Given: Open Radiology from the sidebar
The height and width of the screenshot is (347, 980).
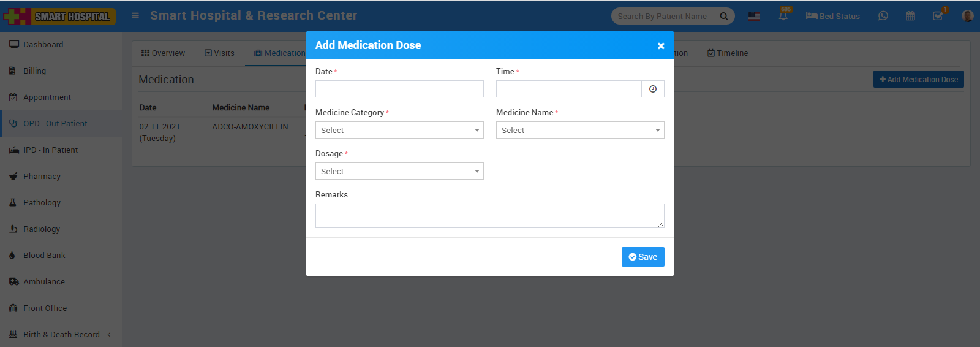Looking at the screenshot, I should point(61,229).
